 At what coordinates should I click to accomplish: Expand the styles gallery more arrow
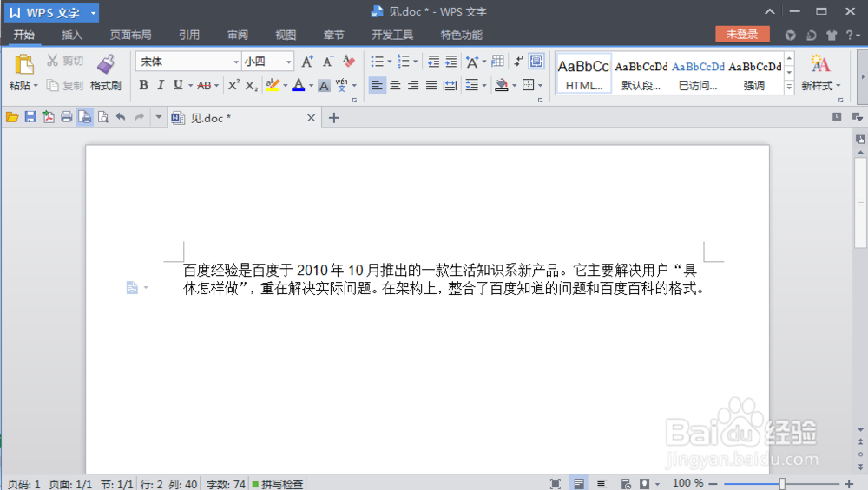(x=789, y=87)
